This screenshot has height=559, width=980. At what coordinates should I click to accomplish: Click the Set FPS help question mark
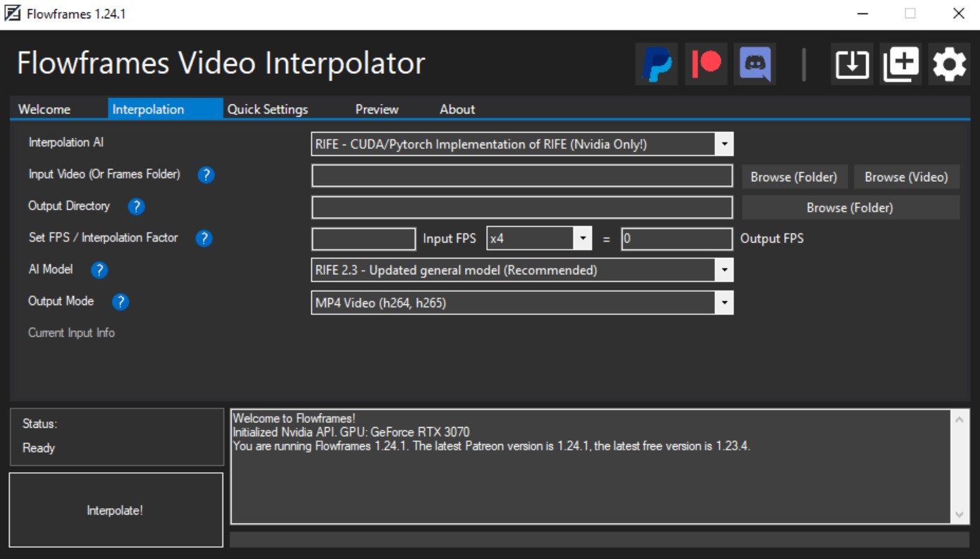204,238
